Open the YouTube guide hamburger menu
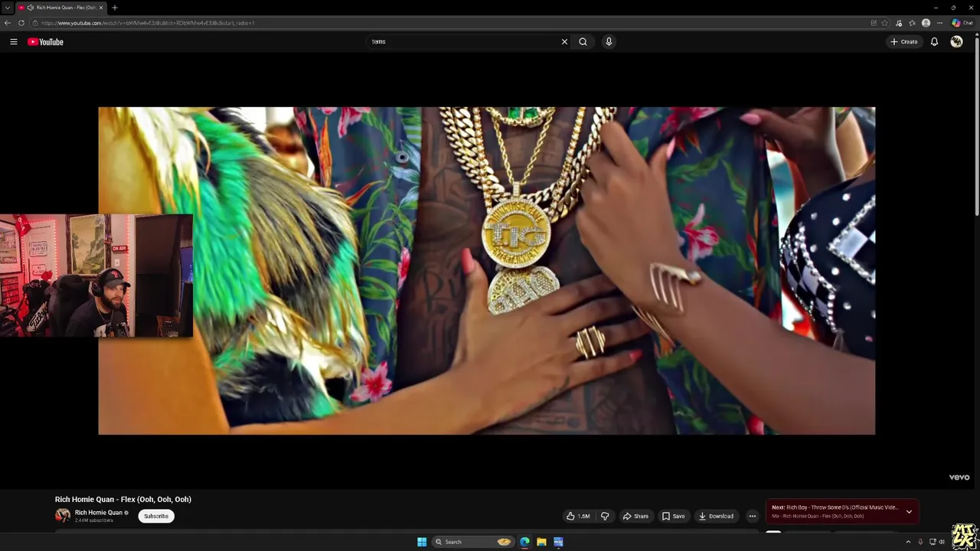This screenshot has width=980, height=551. tap(14, 42)
